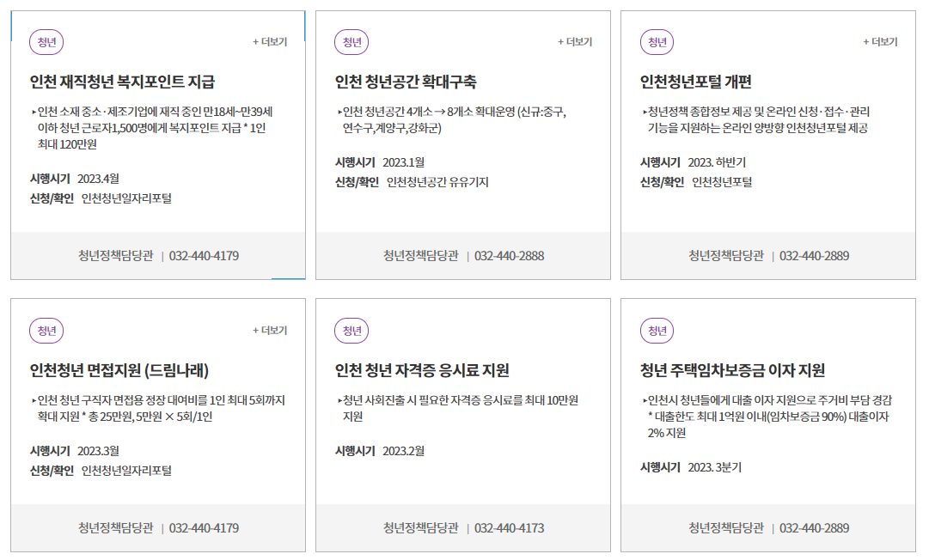Expand 더보기 on 인천 재직청년 복지포인트 지급
The width and height of the screenshot is (929, 560).
270,42
